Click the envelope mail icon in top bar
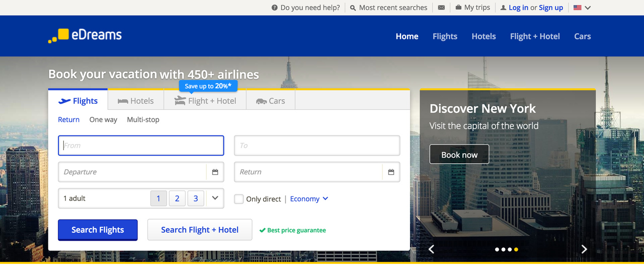Image resolution: width=644 pixels, height=271 pixels. (x=441, y=8)
